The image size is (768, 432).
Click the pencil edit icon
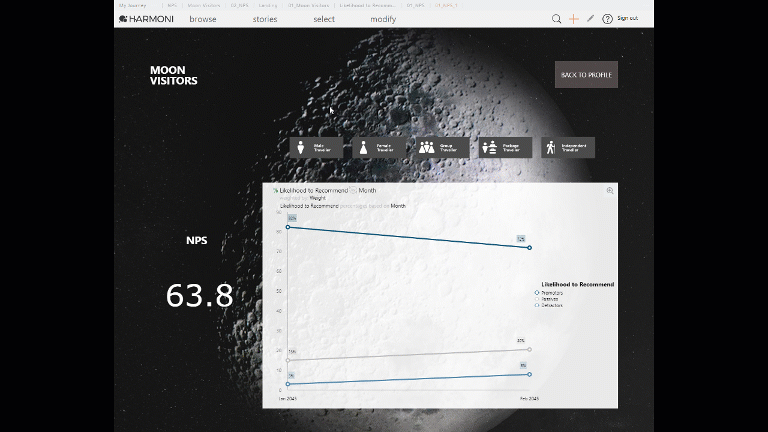(590, 18)
